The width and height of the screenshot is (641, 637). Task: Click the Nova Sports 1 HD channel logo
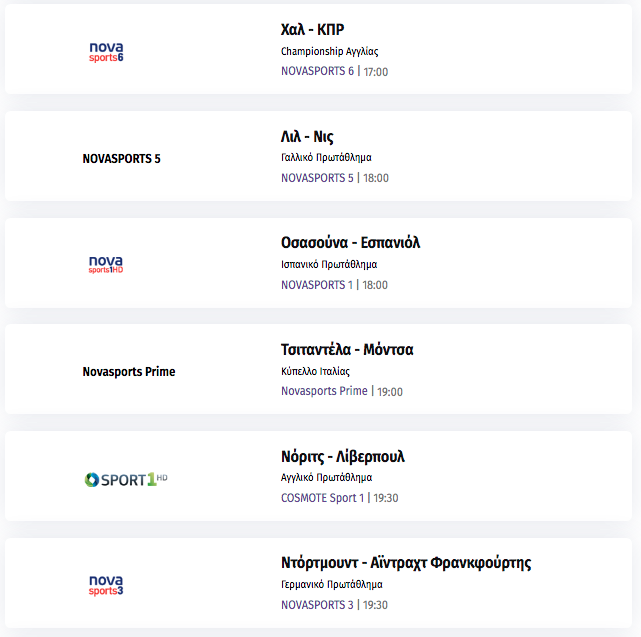click(x=106, y=265)
